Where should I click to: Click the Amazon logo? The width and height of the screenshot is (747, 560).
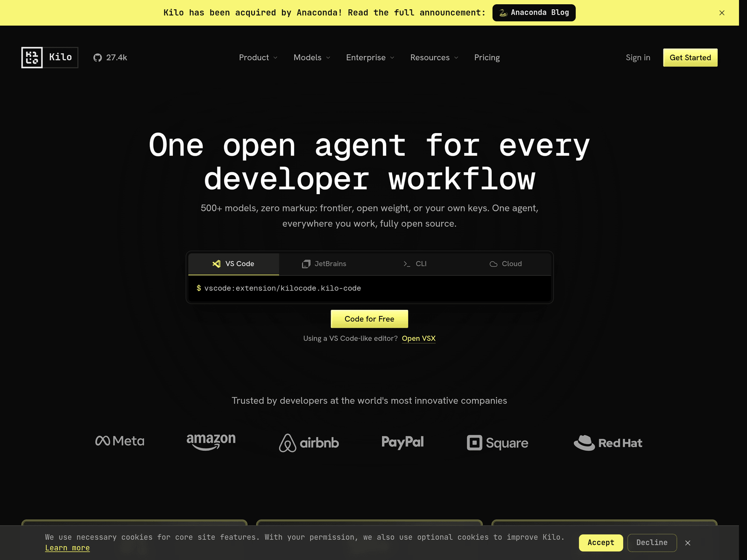211,441
